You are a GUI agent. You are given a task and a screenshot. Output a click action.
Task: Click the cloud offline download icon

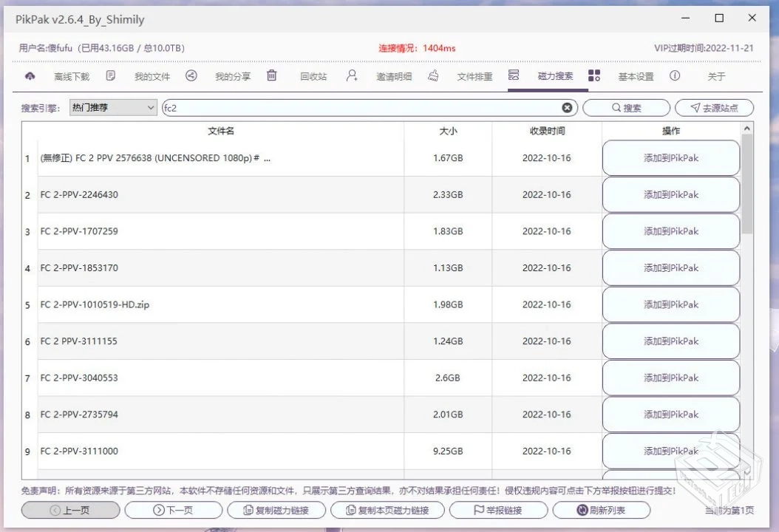tap(30, 76)
